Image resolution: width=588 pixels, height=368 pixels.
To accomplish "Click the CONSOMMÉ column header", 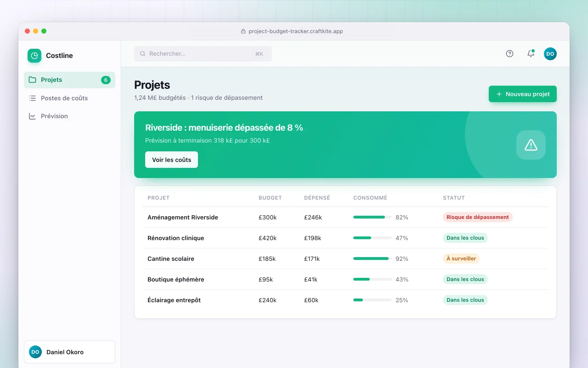I will pos(370,198).
